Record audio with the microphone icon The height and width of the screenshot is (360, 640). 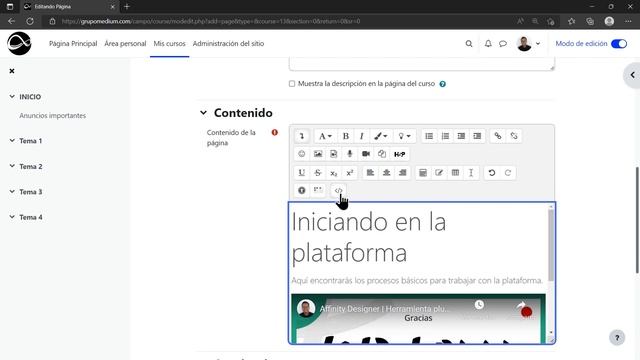pos(350,154)
